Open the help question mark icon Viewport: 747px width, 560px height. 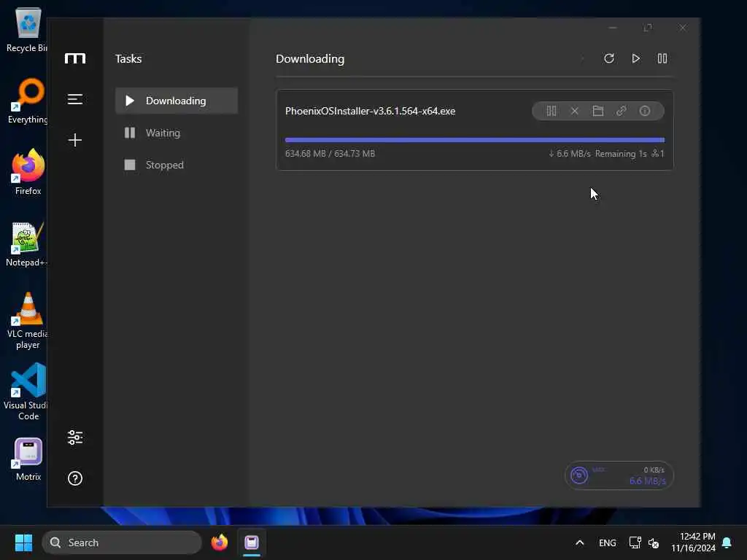(75, 478)
